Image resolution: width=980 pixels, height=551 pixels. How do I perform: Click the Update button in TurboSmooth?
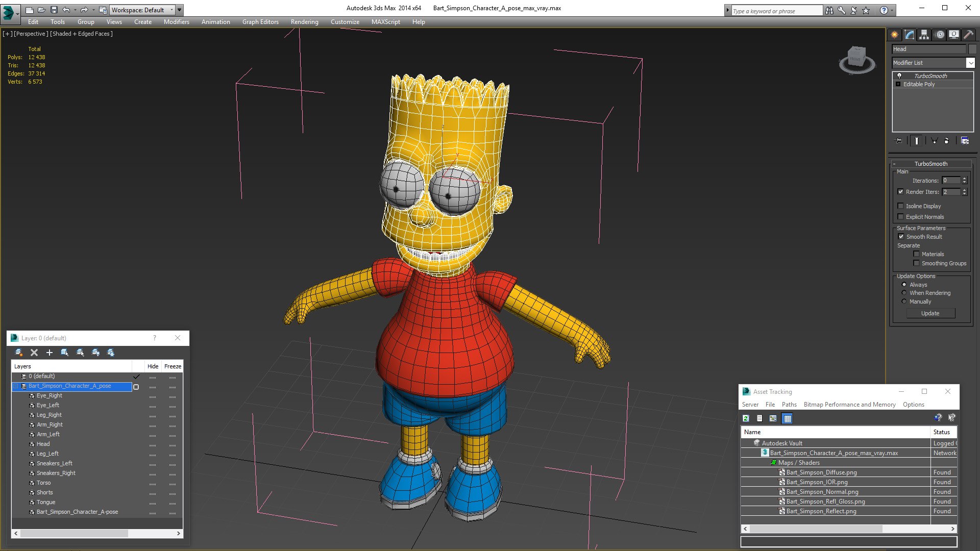tap(930, 313)
